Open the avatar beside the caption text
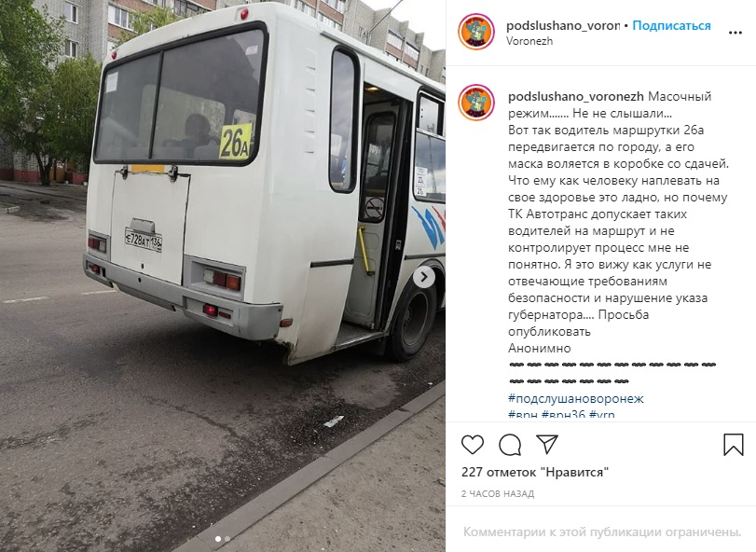This screenshot has width=756, height=552. tap(476, 103)
